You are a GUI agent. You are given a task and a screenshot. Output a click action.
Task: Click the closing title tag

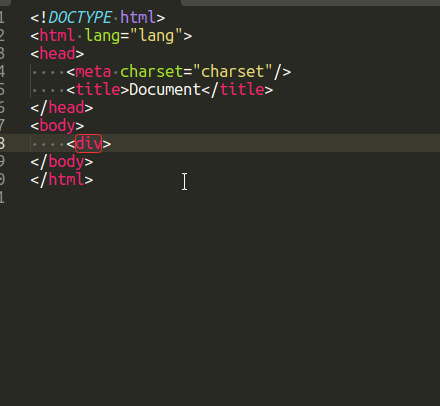coord(237,90)
